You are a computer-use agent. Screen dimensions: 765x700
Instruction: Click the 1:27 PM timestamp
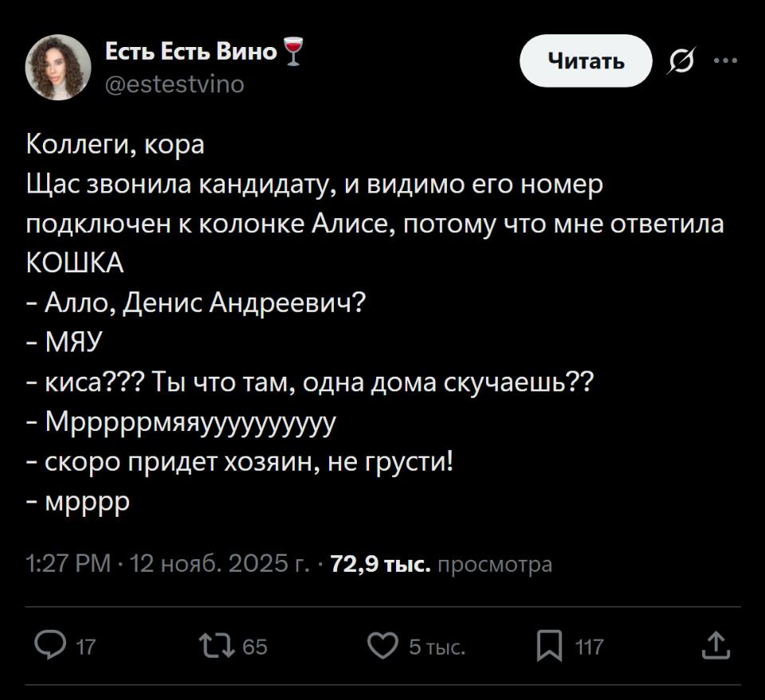(x=55, y=562)
